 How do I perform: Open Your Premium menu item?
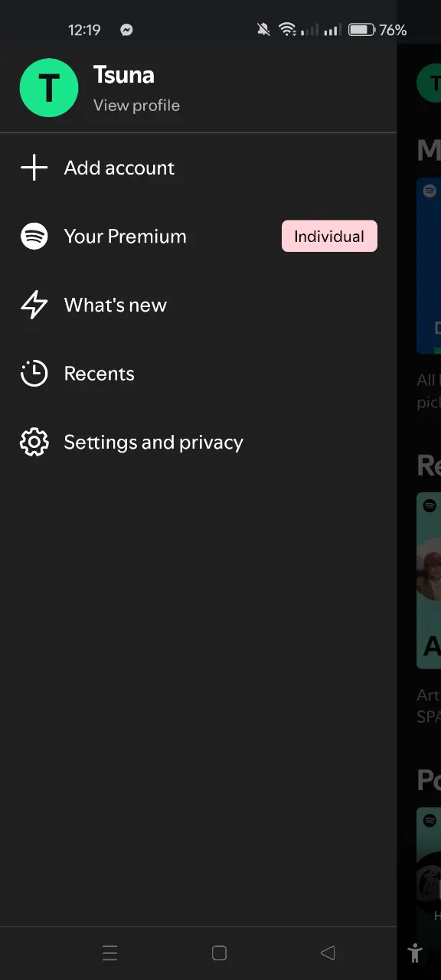198,237
